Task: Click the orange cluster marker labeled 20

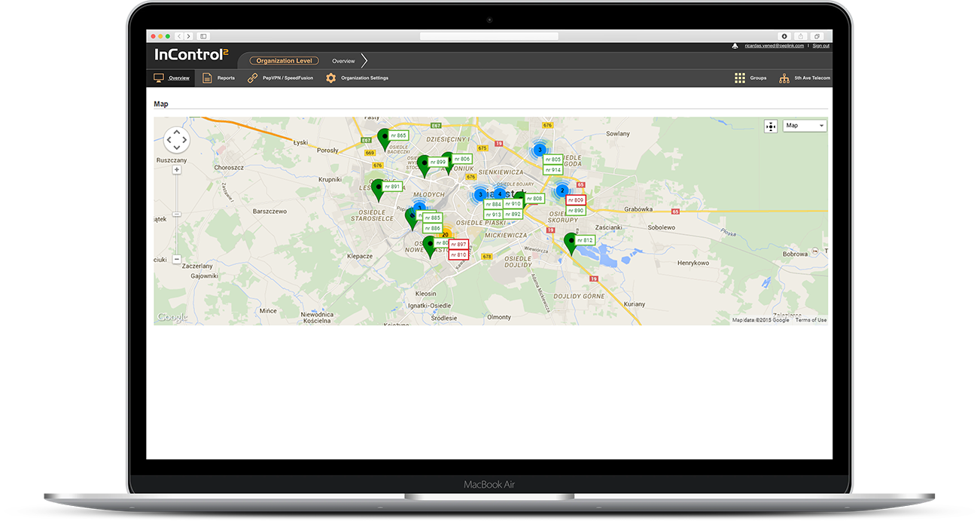Action: point(445,234)
